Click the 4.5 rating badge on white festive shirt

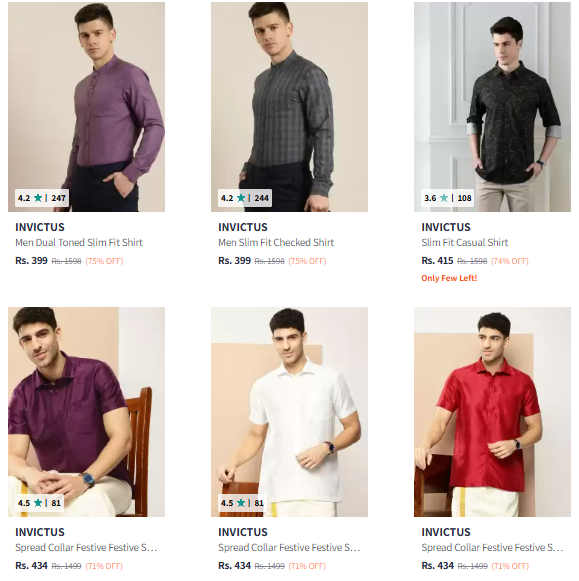(242, 503)
